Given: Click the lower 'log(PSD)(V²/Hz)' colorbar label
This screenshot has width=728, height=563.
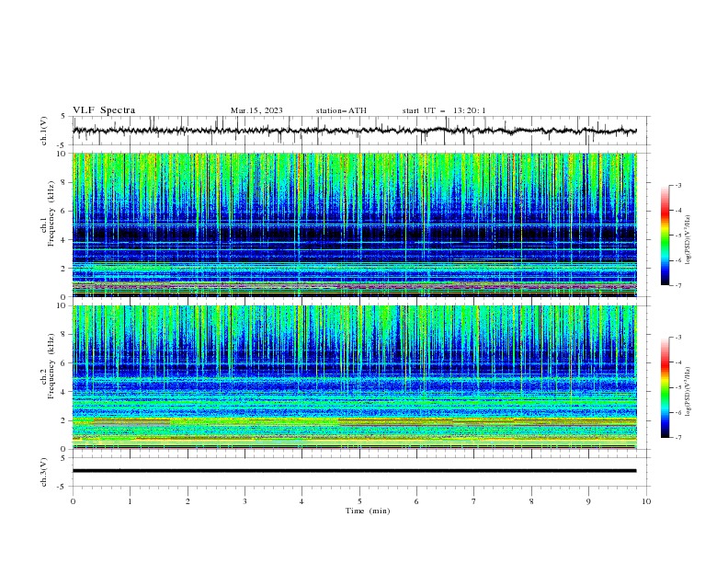Looking at the screenshot, I should pos(688,392).
